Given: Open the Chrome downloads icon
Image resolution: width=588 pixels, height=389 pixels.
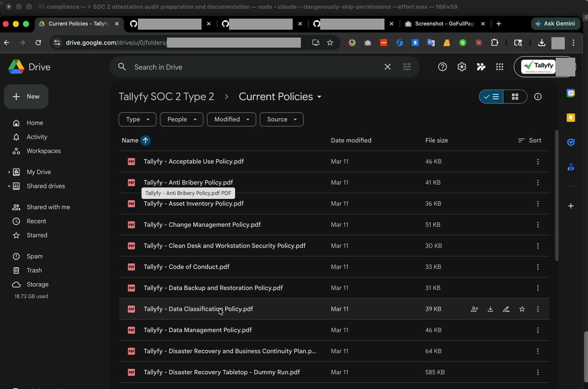Looking at the screenshot, I should point(542,43).
